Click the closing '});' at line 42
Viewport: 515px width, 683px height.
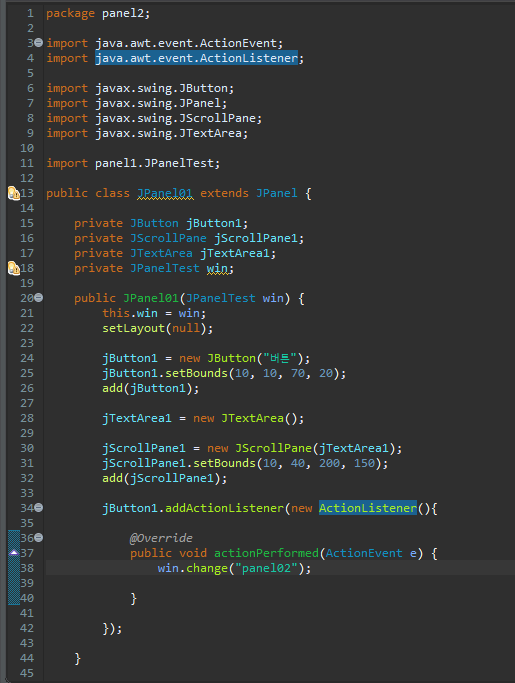(112, 628)
